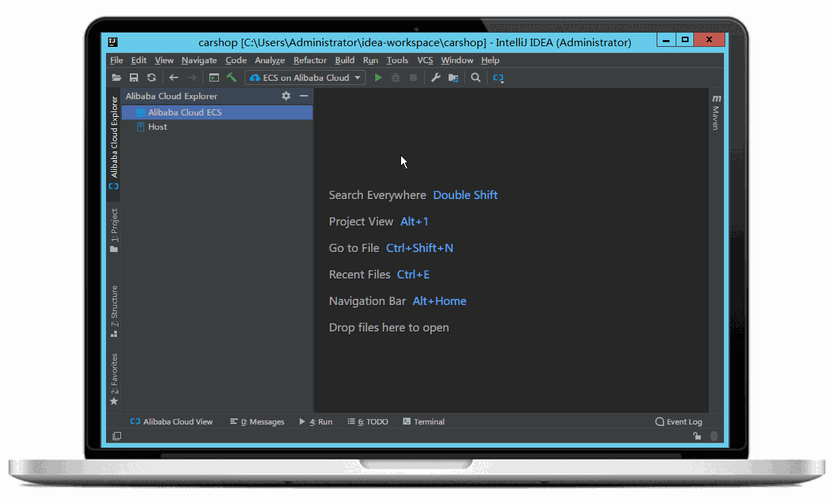
Task: Click the IntelliJ IDEA logo in title bar
Action: point(113,42)
